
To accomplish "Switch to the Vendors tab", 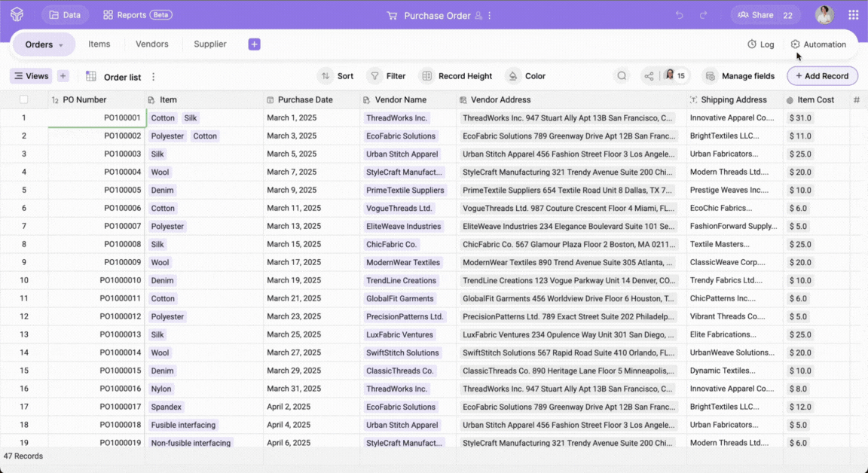I will (152, 44).
